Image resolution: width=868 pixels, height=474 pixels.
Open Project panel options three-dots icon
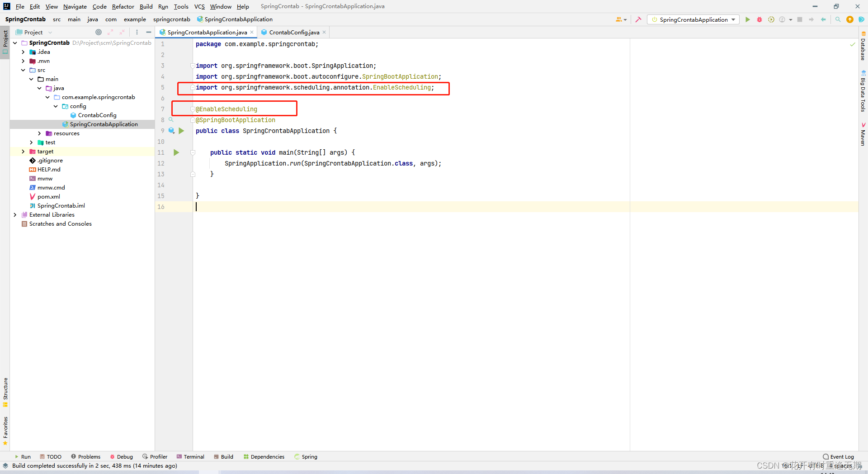137,32
